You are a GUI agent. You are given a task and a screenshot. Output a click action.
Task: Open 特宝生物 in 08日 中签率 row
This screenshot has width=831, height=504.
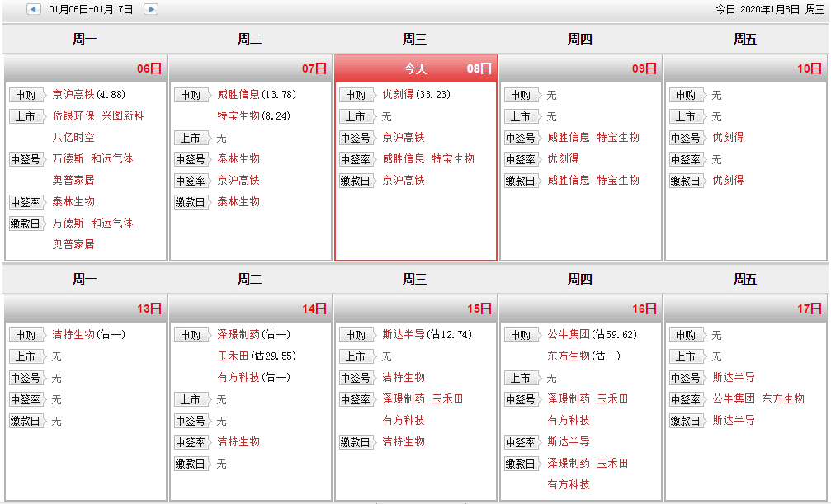453,158
